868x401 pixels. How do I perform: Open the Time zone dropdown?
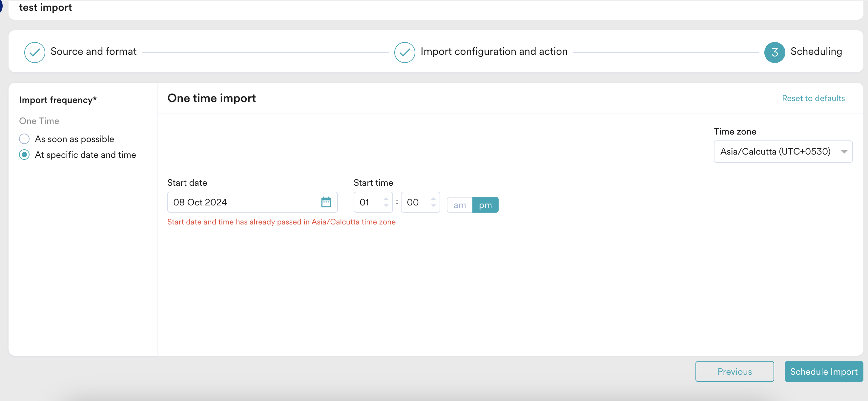point(775,152)
